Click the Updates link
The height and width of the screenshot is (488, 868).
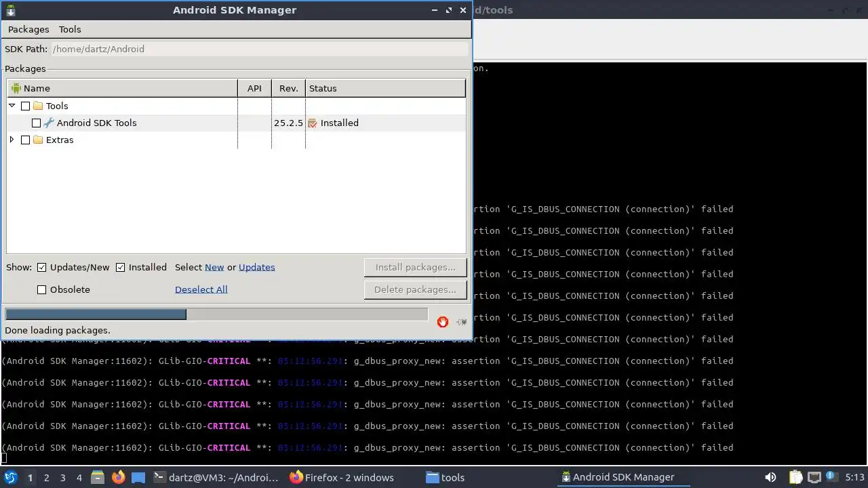pos(256,267)
